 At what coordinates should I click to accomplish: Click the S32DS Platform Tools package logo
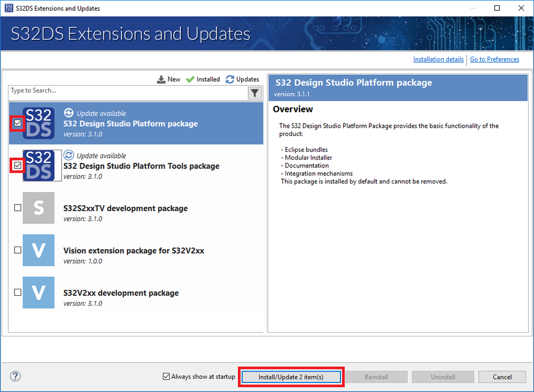pos(39,166)
